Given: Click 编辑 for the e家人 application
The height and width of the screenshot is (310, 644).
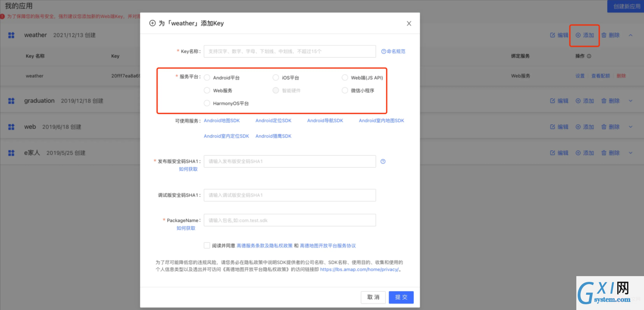Looking at the screenshot, I should [559, 153].
